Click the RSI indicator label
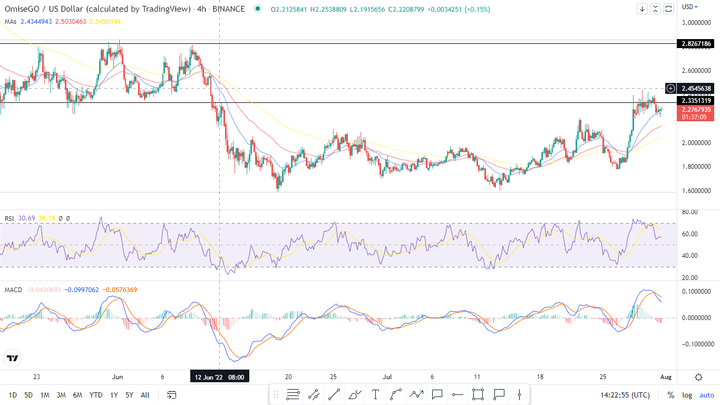 tap(10, 218)
